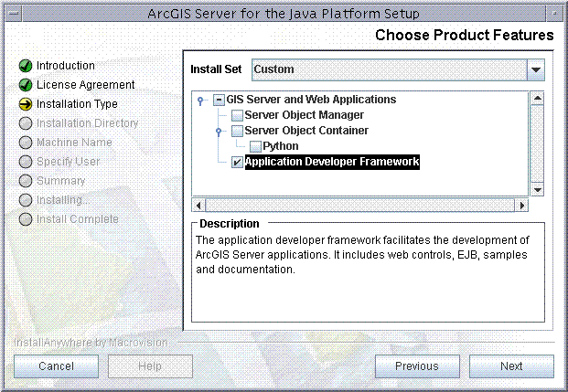Open the Install Set dropdown arrow

tap(536, 69)
